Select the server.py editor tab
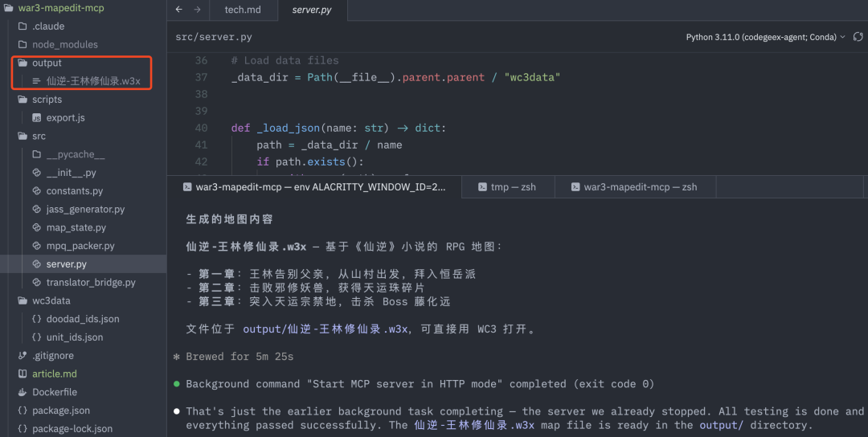 pyautogui.click(x=312, y=10)
